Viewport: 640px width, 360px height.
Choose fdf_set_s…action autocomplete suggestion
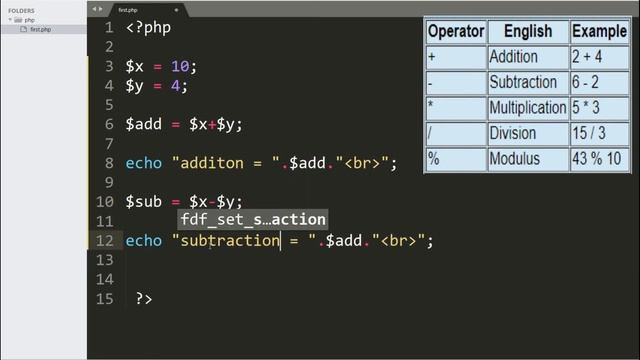pos(253,220)
